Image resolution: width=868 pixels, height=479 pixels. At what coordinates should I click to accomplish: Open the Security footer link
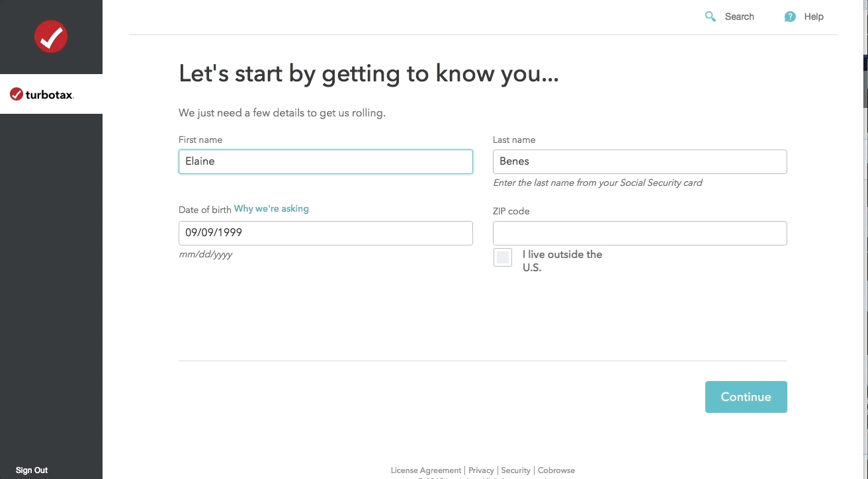pos(515,470)
